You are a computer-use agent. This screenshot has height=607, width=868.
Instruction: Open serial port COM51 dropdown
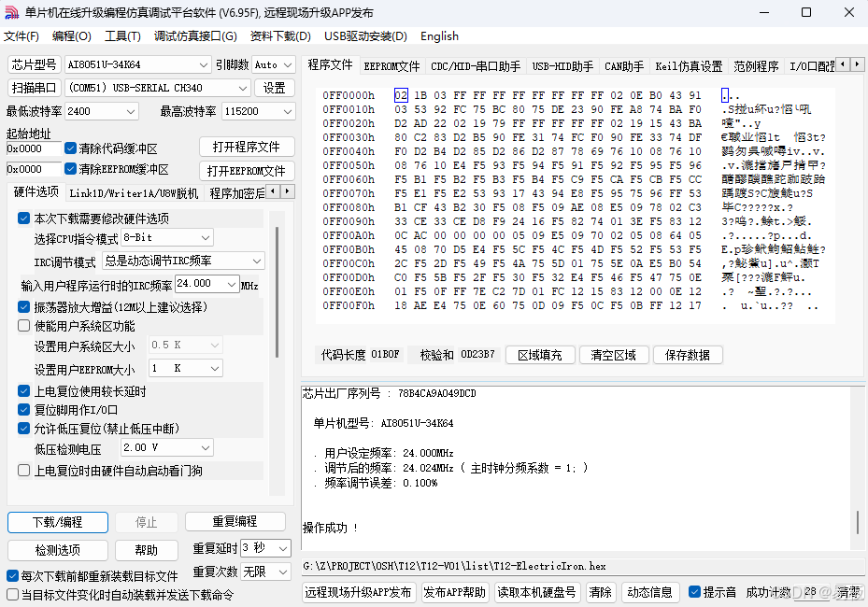tap(157, 88)
